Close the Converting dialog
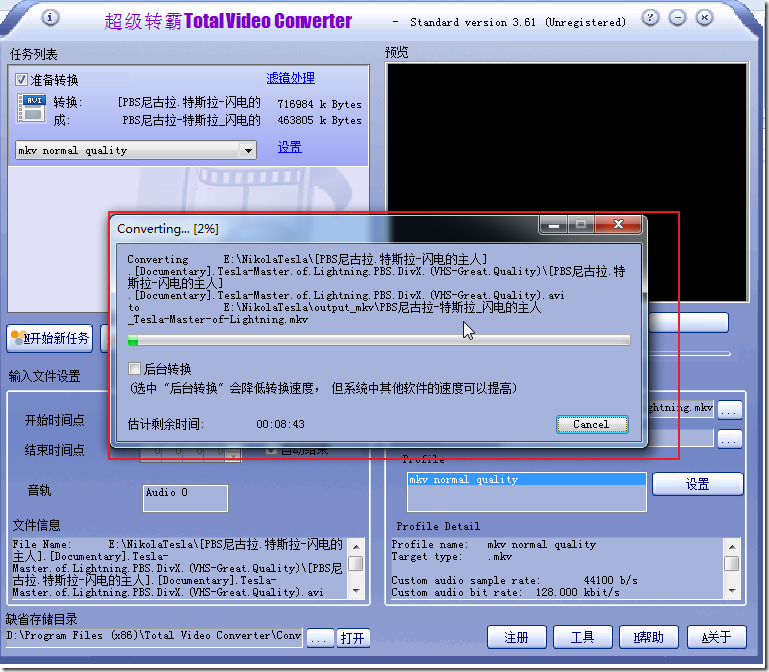 [x=618, y=225]
